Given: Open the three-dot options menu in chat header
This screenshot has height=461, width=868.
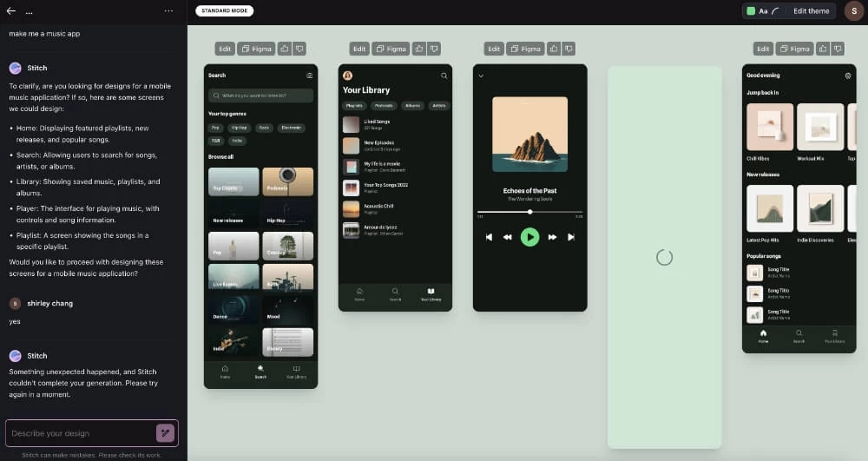Looking at the screenshot, I should click(168, 11).
